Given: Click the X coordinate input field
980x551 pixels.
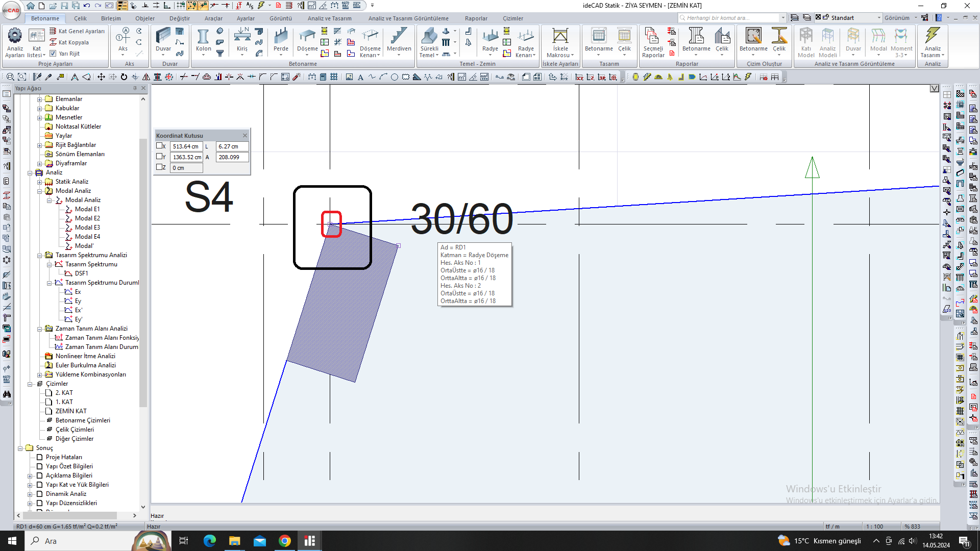Looking at the screenshot, I should point(186,146).
